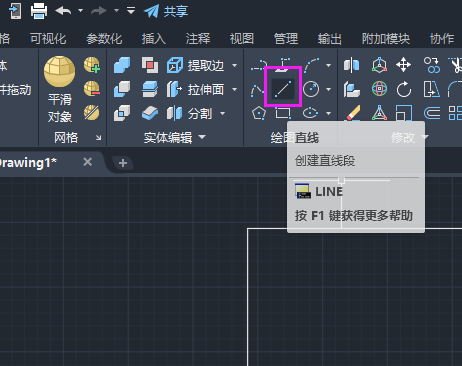Select the Arc draw tool
The image size is (462, 366).
pyautogui.click(x=312, y=65)
